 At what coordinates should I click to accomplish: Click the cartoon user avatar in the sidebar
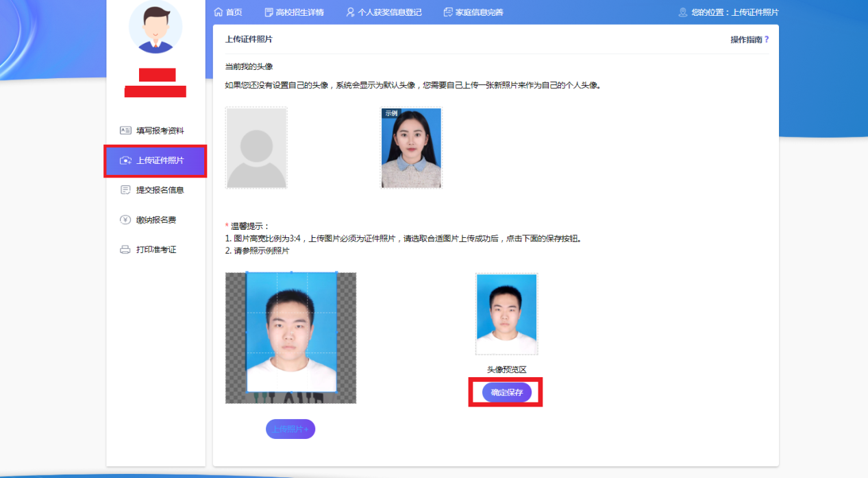(x=156, y=27)
